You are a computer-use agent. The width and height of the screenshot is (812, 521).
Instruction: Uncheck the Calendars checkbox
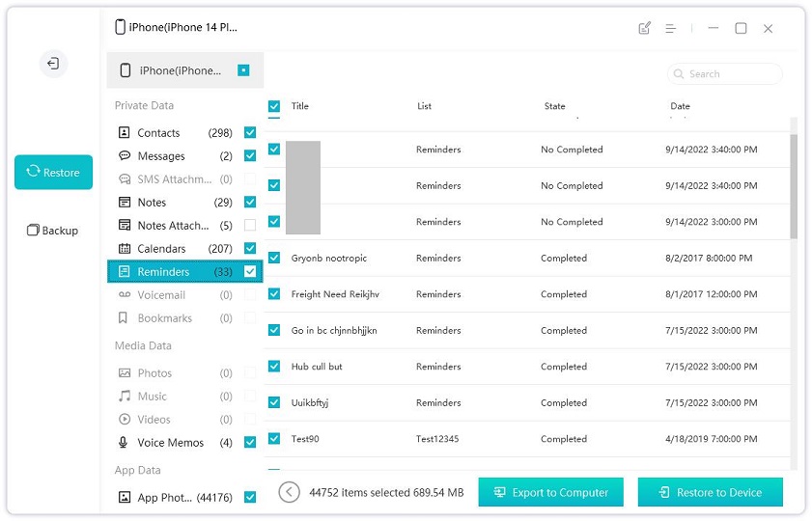[x=250, y=248]
